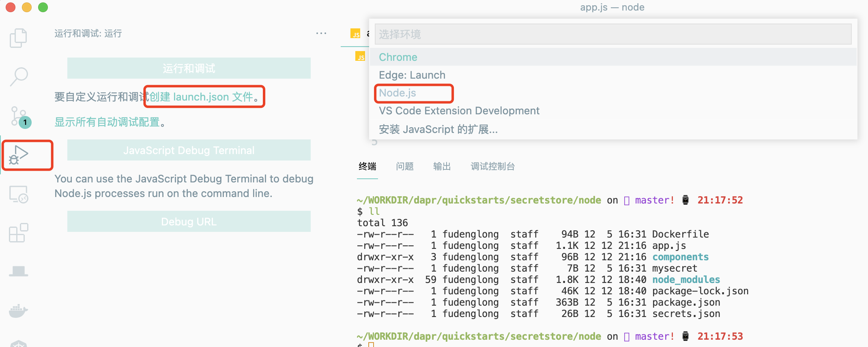Screen dimensions: 868x347
Task: Open the 显示所有自动调试配置 link
Action: click(107, 122)
